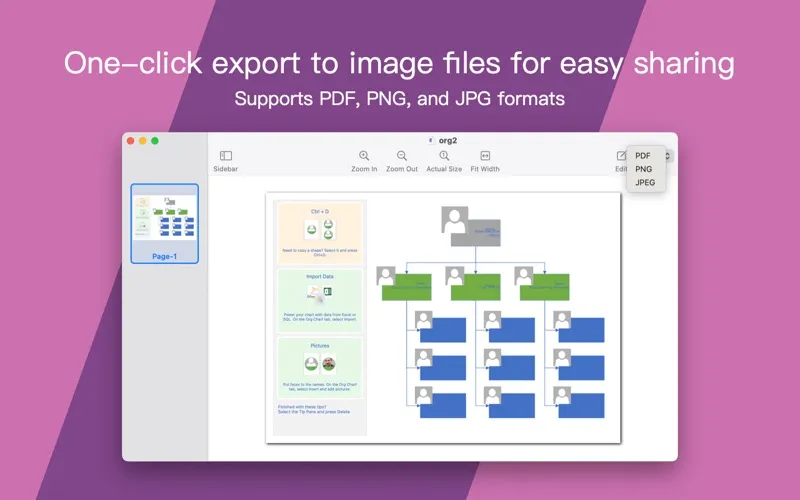Set view to Actual Size
Screen dimensions: 800x500
[444, 156]
